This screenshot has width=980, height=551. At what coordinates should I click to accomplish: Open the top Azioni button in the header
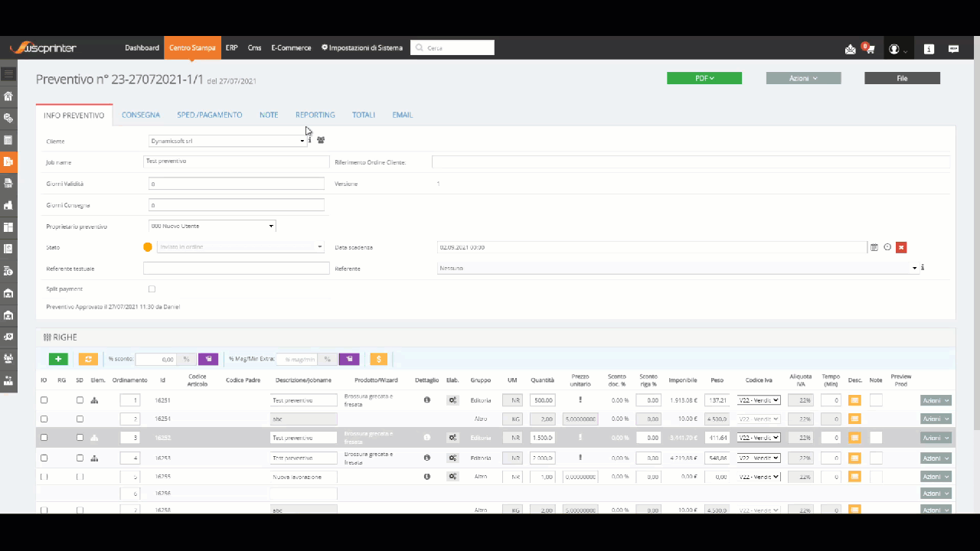tap(803, 78)
